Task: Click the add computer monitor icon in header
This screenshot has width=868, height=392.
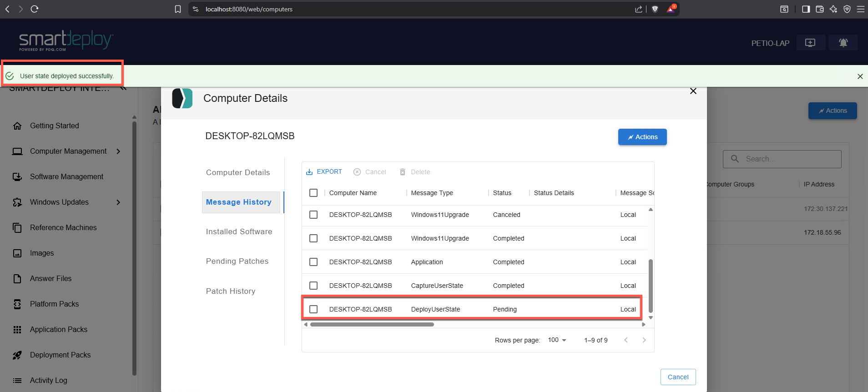Action: pos(810,43)
